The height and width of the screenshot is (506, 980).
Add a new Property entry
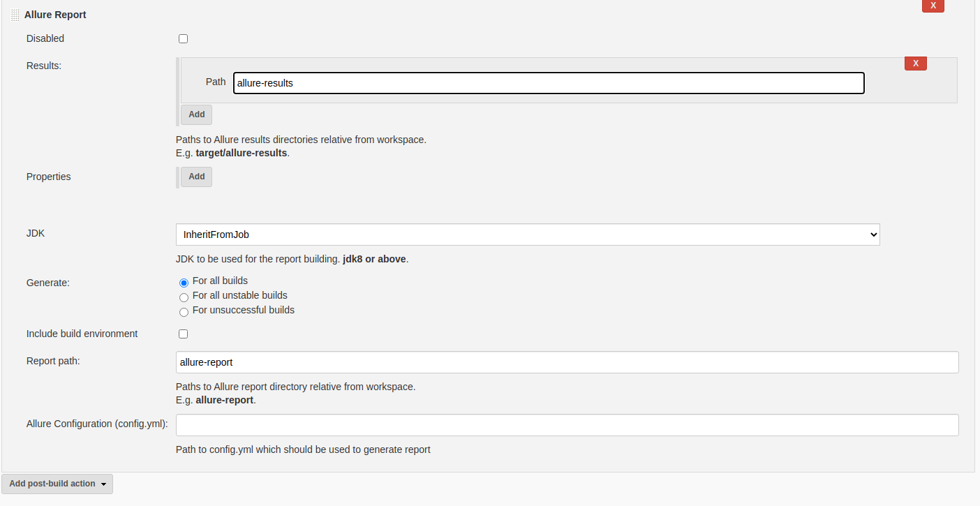[x=196, y=177]
